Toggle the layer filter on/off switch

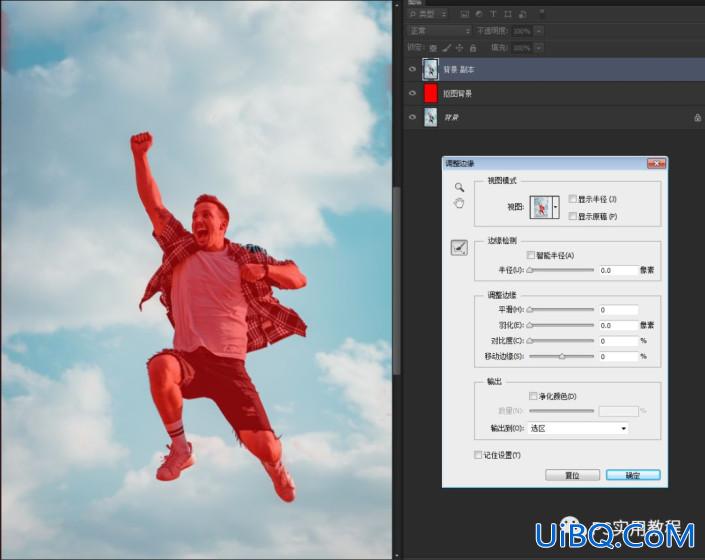pos(542,13)
